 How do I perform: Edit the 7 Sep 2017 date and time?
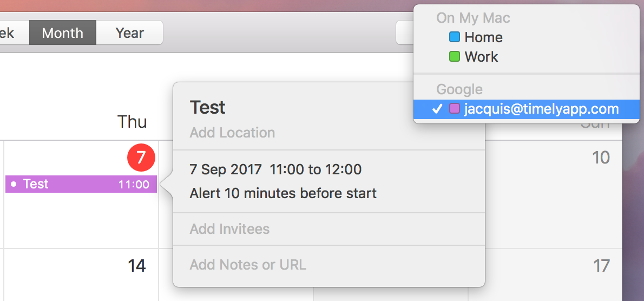click(x=275, y=169)
